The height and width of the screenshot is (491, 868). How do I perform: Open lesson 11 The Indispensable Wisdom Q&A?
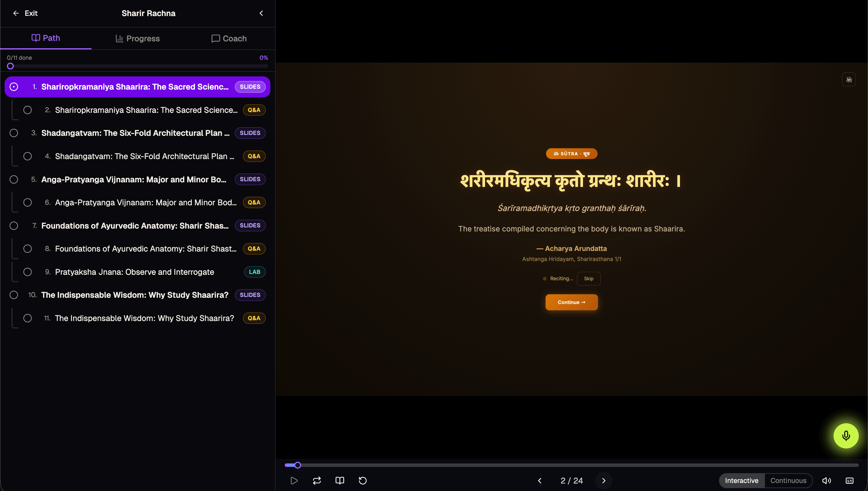tap(144, 318)
